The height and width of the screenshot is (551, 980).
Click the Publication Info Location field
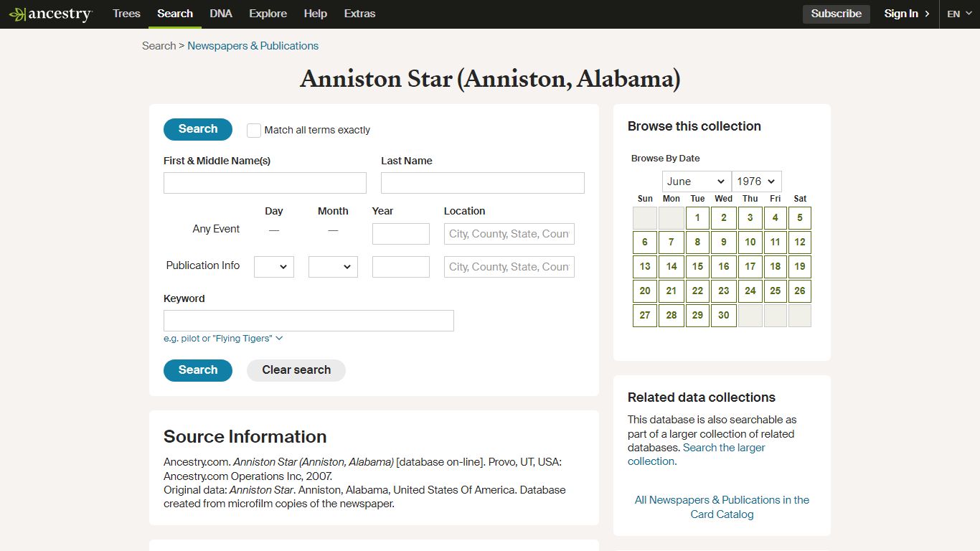tap(509, 267)
